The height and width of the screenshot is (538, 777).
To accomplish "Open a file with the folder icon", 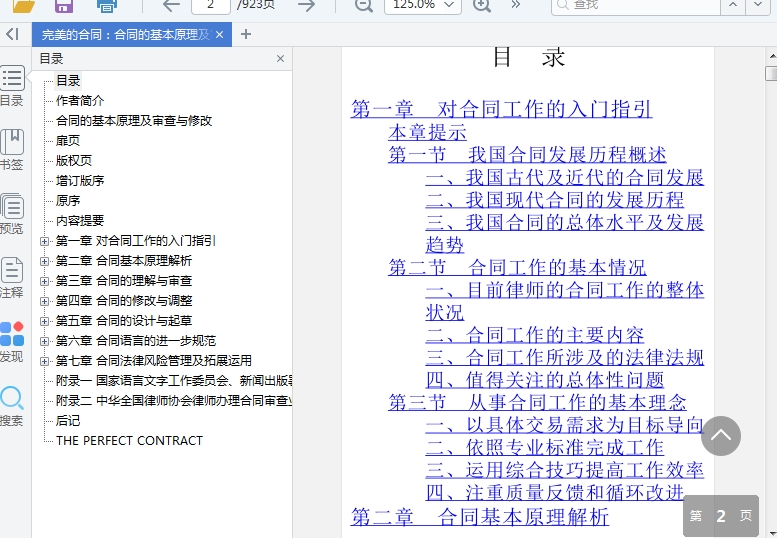I will coord(24,5).
